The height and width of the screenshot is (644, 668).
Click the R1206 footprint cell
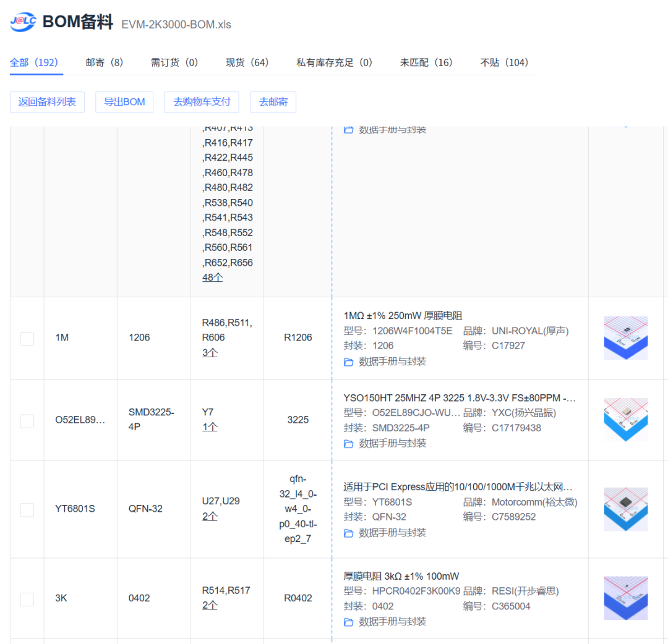pos(298,338)
